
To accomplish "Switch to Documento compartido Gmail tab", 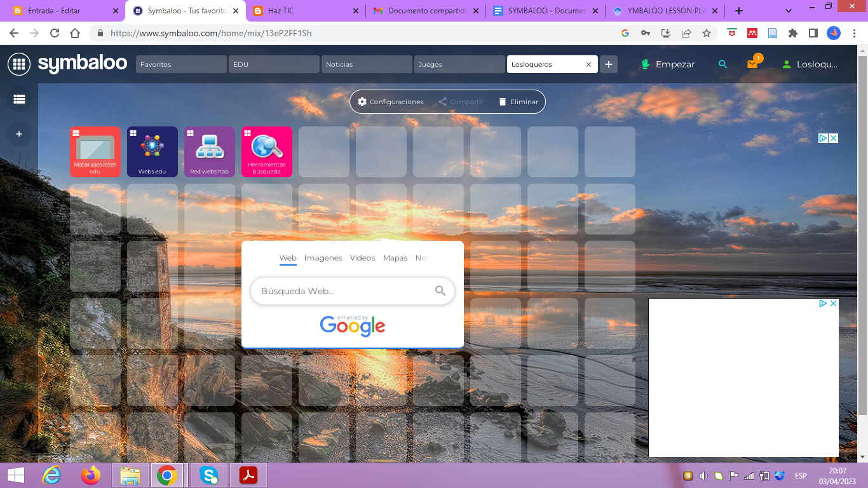I will click(425, 11).
